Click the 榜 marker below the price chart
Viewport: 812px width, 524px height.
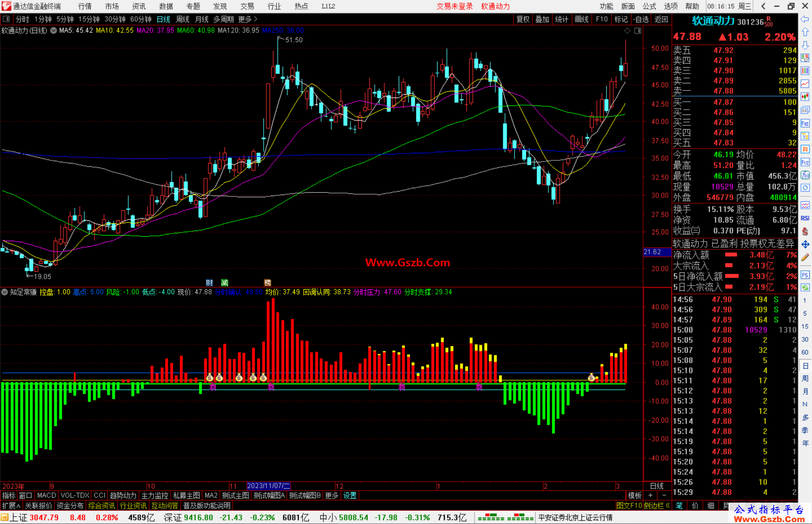(x=267, y=282)
